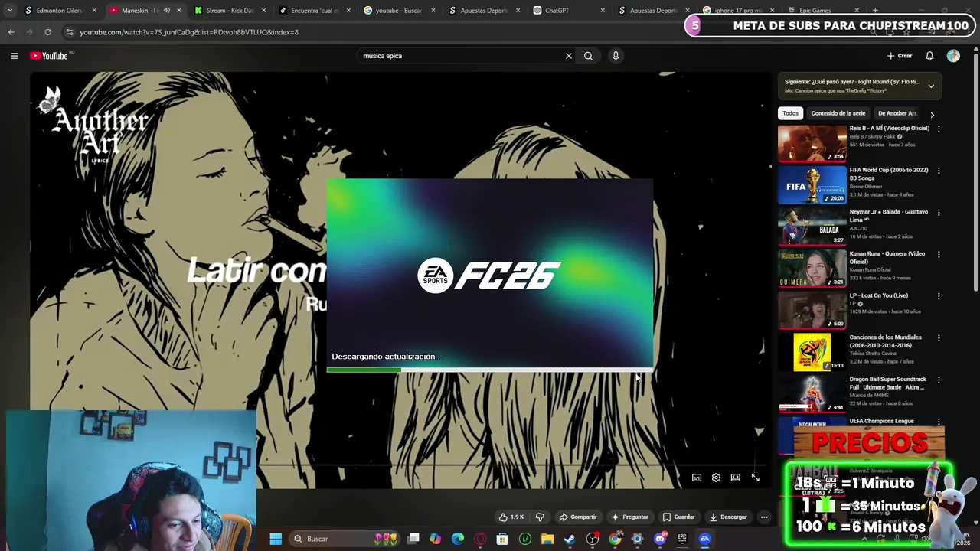Open video player settings gear
Screen dimensions: 980x551
716,478
